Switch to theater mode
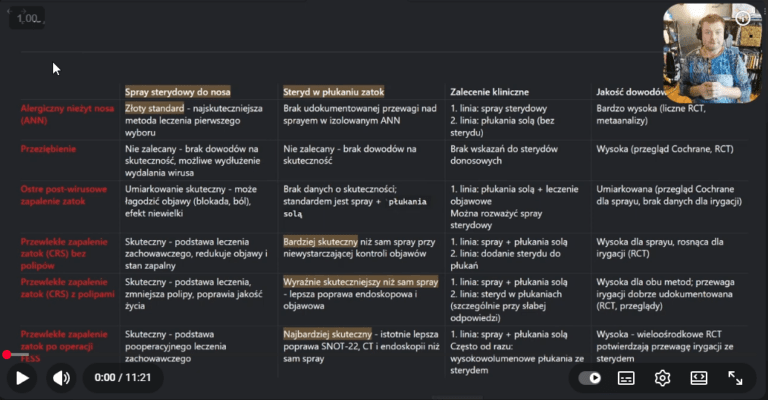This screenshot has height=400, width=768. 698,378
